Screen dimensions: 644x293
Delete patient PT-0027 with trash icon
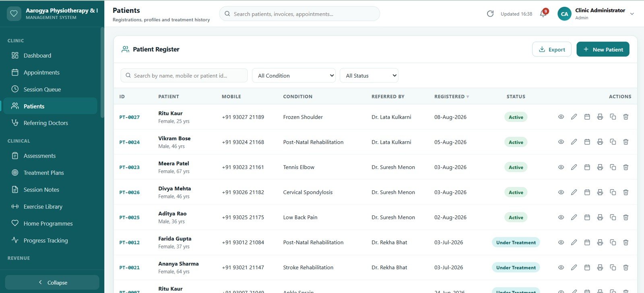626,117
